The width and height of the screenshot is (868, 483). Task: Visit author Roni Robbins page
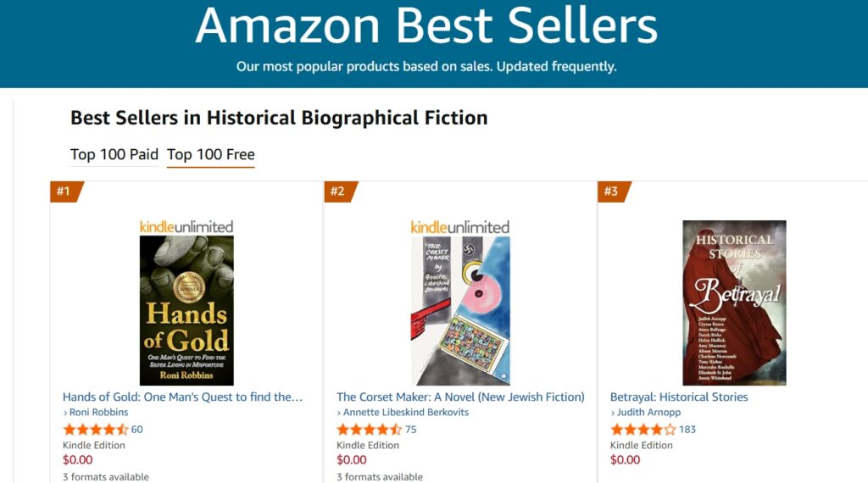pos(98,413)
